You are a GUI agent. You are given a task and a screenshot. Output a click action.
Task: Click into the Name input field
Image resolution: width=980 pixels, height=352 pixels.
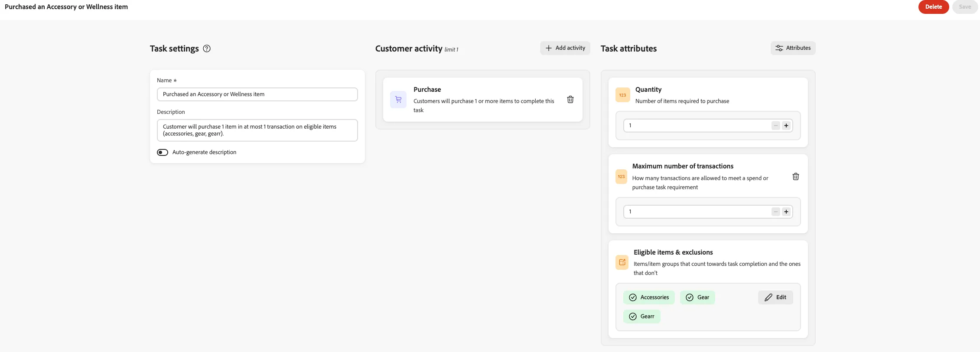(x=257, y=94)
